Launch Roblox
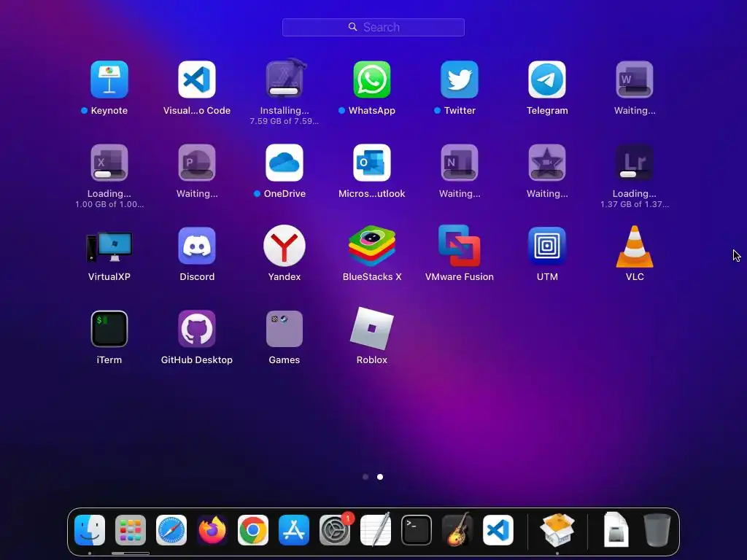Screen dimensions: 747x560 372,329
